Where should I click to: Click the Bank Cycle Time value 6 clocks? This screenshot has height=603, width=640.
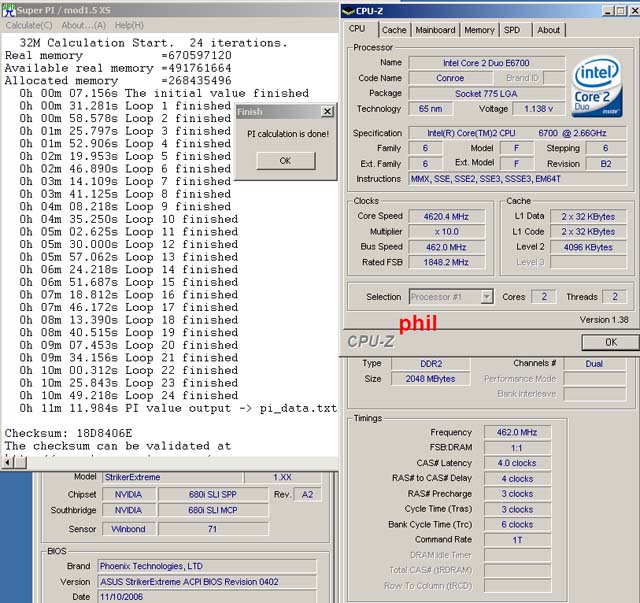coord(517,524)
